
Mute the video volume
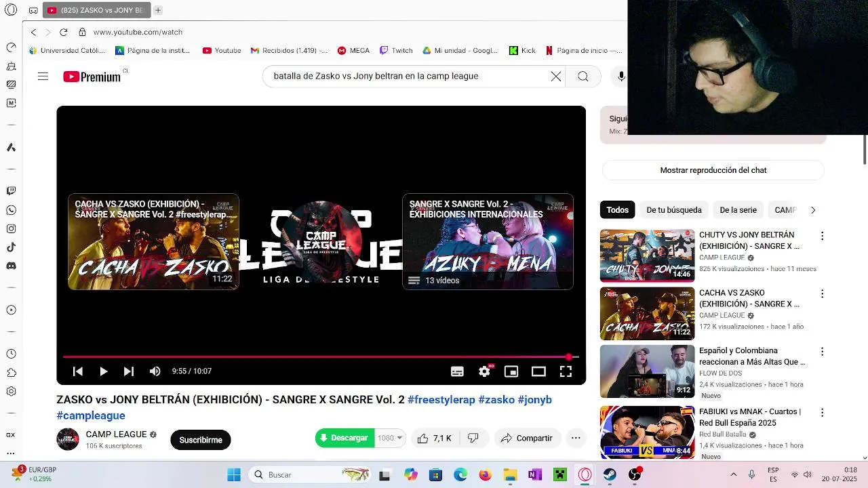pos(155,371)
